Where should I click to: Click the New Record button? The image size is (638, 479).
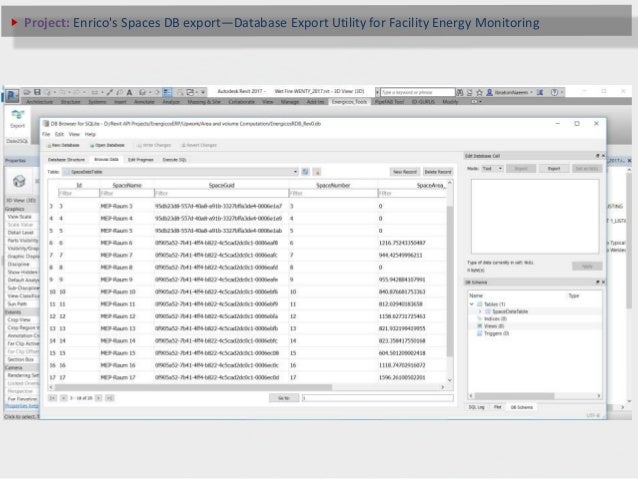[x=405, y=172]
